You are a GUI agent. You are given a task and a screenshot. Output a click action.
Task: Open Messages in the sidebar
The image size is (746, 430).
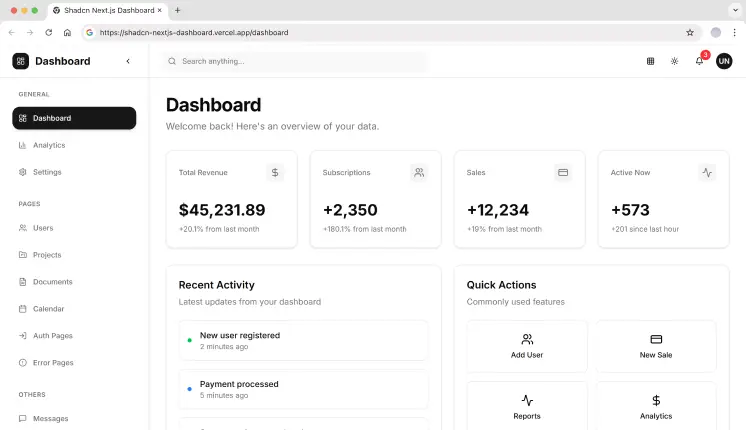point(74,419)
